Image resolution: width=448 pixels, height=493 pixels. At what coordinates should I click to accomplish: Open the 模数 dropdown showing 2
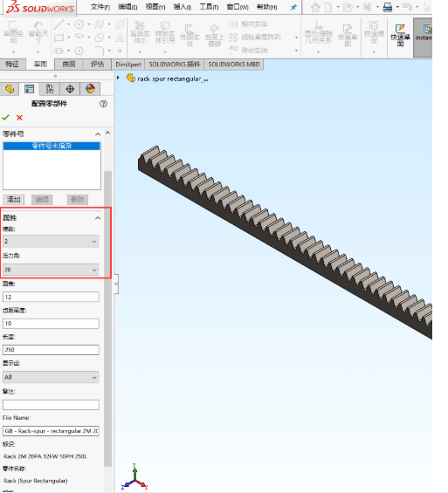51,242
